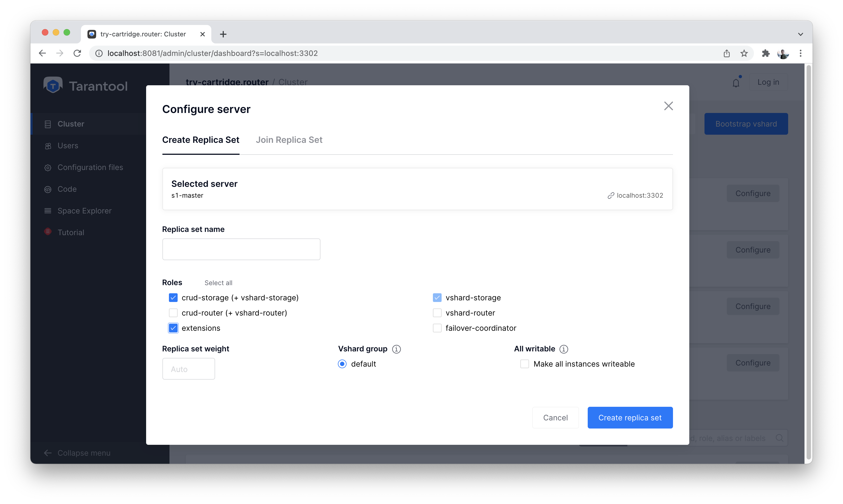Cancel the server configuration
This screenshot has height=504, width=843.
click(555, 418)
